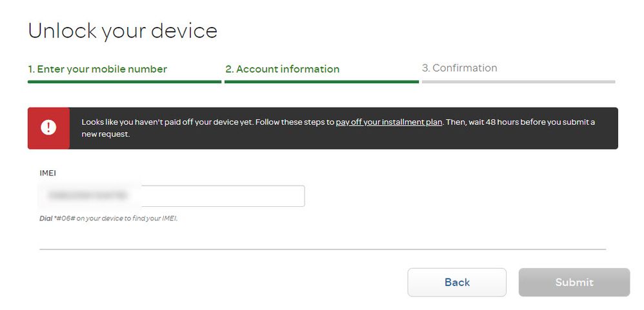This screenshot has height=310, width=644.
Task: Click the 'Unlock your device' heading
Action: pyautogui.click(x=123, y=30)
